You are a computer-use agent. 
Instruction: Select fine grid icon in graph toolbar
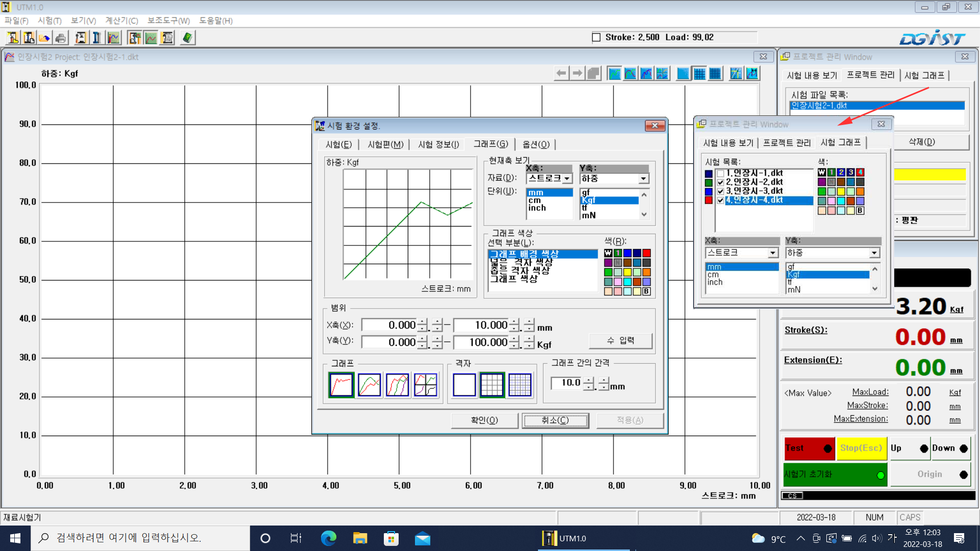(x=715, y=73)
